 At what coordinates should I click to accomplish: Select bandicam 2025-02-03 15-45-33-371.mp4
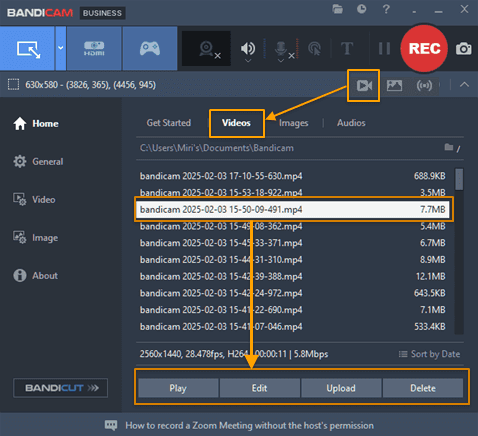293,243
